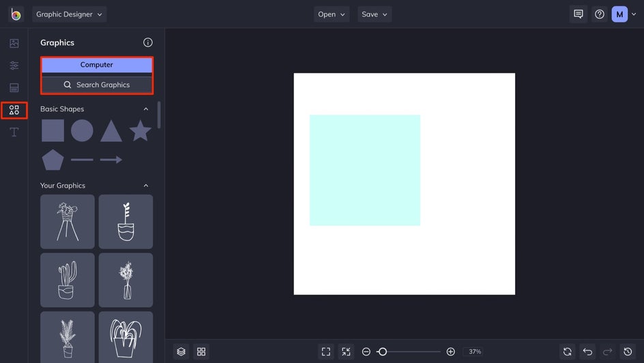Add a circle basic shape
Viewport: 644px width, 363px height.
(82, 130)
